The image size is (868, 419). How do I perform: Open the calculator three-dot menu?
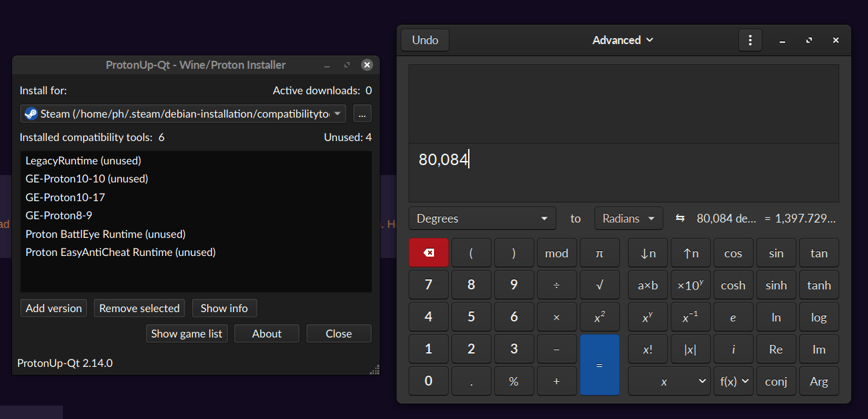[x=750, y=40]
